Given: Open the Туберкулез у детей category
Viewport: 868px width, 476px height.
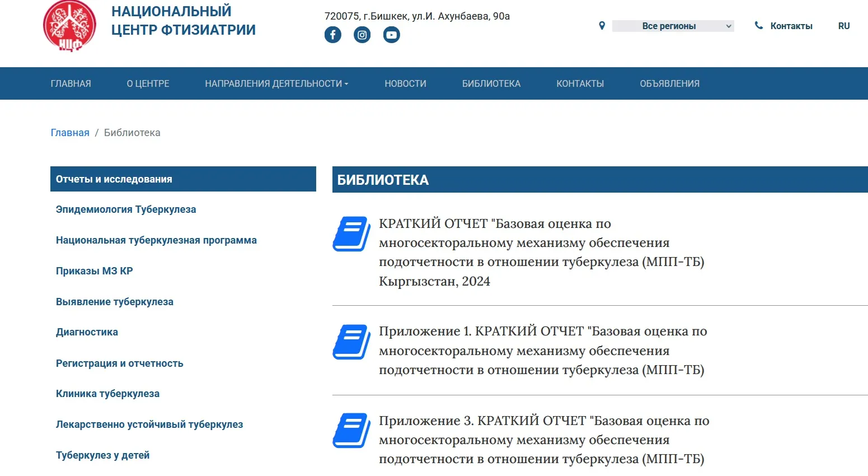Looking at the screenshot, I should (102, 455).
